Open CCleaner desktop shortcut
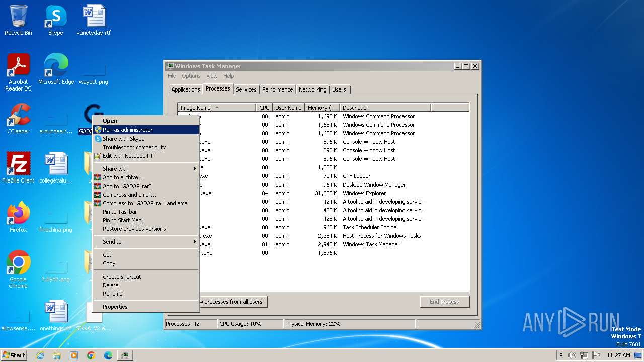This screenshot has height=362, width=644. coord(18,119)
